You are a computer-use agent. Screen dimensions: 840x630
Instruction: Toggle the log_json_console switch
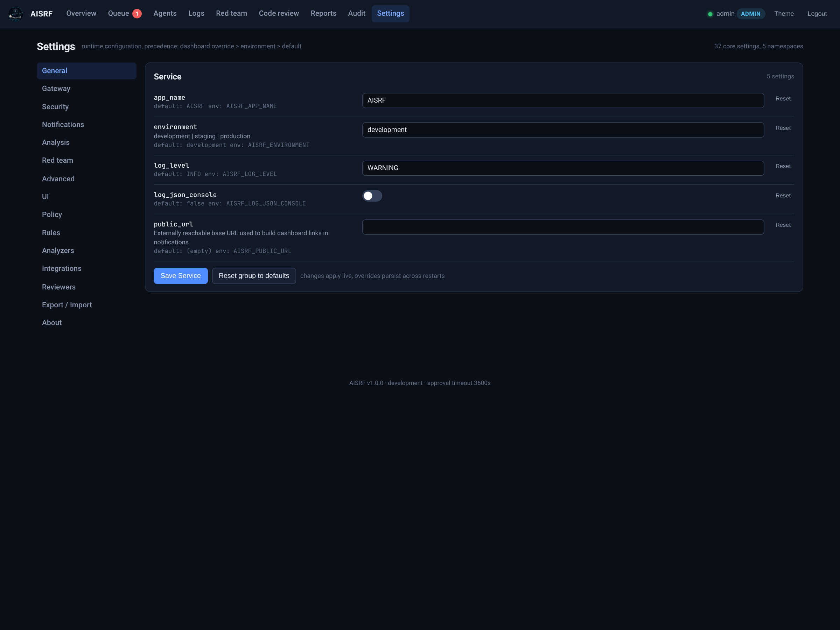[372, 196]
